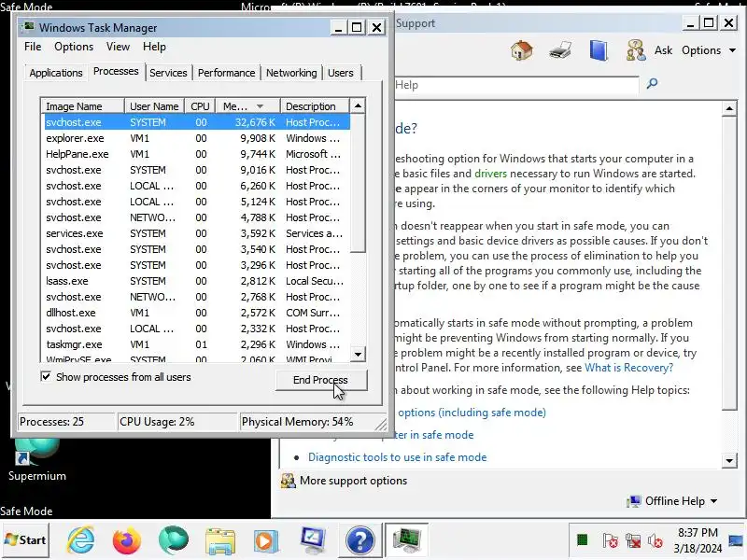Viewport: 747px width, 560px height.
Task: Click the Supermium desktop shortcut
Action: click(x=36, y=459)
